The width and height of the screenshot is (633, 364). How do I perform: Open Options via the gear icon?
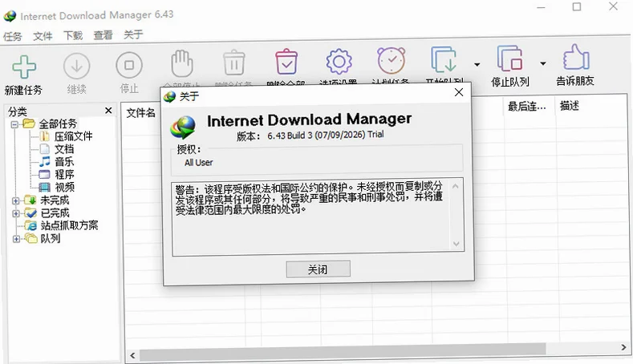point(339,62)
